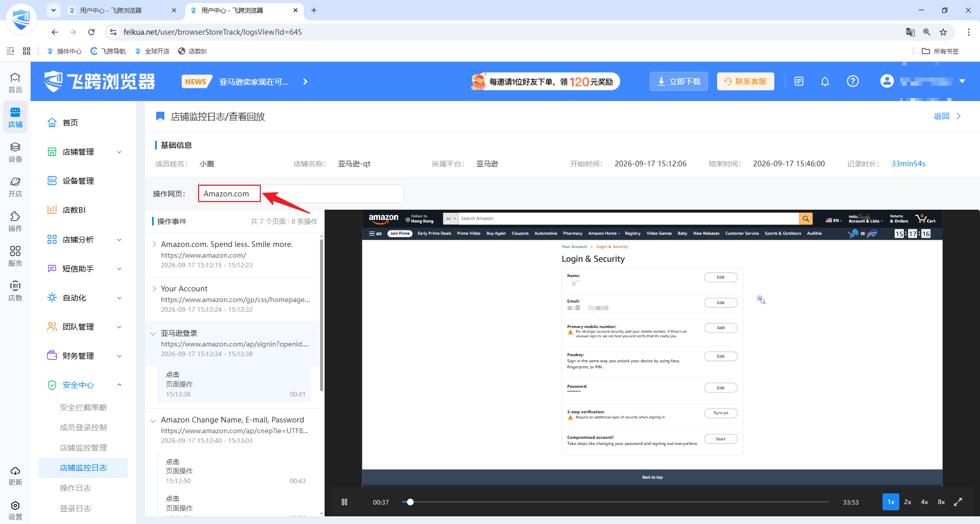
Task: Click the translate page icon
Action: point(910,32)
